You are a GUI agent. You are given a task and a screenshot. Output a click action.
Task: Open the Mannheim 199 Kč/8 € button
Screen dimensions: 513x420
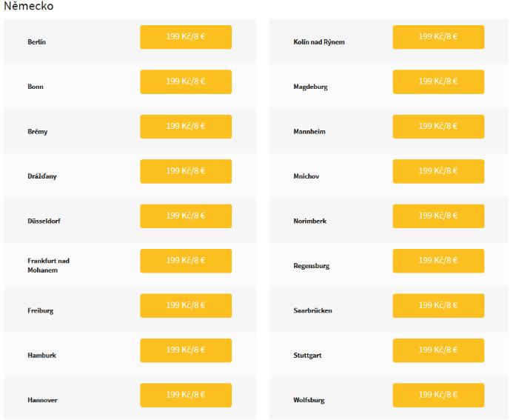click(x=438, y=127)
